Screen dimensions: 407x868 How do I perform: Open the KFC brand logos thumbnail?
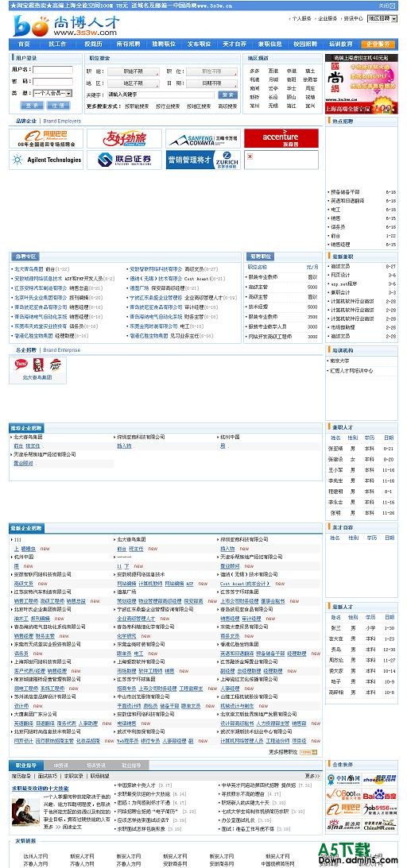pos(37,365)
